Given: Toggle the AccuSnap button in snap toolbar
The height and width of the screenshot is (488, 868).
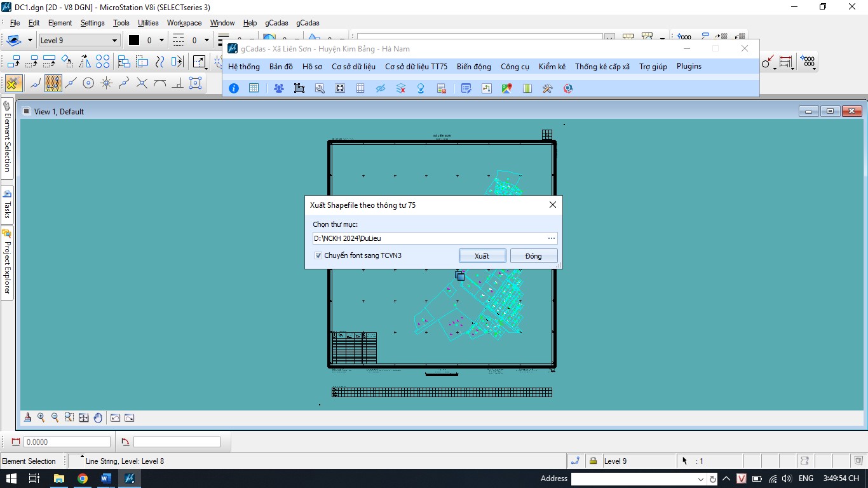Looking at the screenshot, I should pos(14,83).
